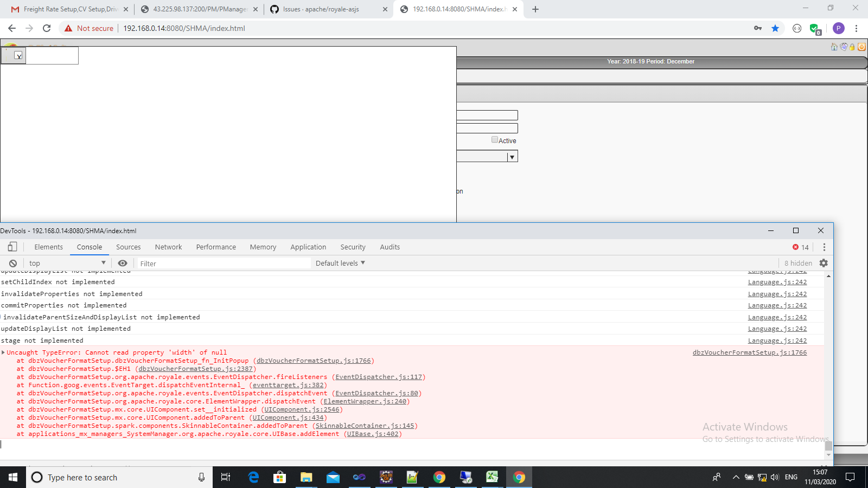Clear the console with the ban icon
868x488 pixels.
(13, 263)
